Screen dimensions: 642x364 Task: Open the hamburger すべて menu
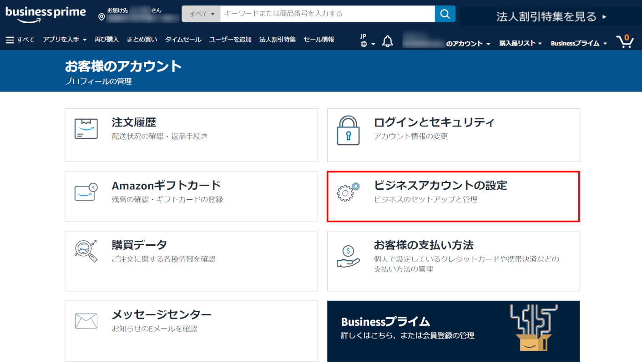pos(20,40)
